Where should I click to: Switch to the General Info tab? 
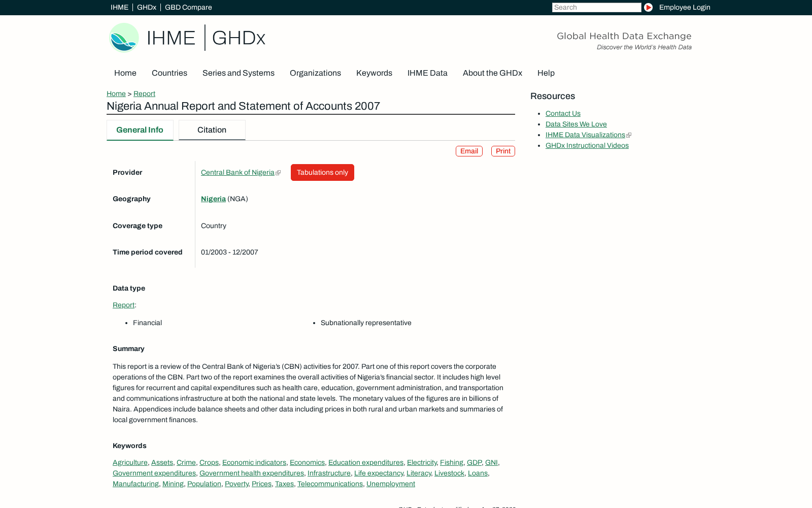tap(140, 130)
